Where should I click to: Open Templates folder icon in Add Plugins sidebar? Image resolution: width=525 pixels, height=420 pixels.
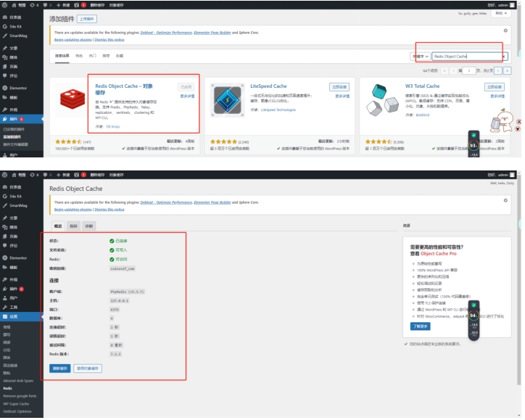point(4,97)
